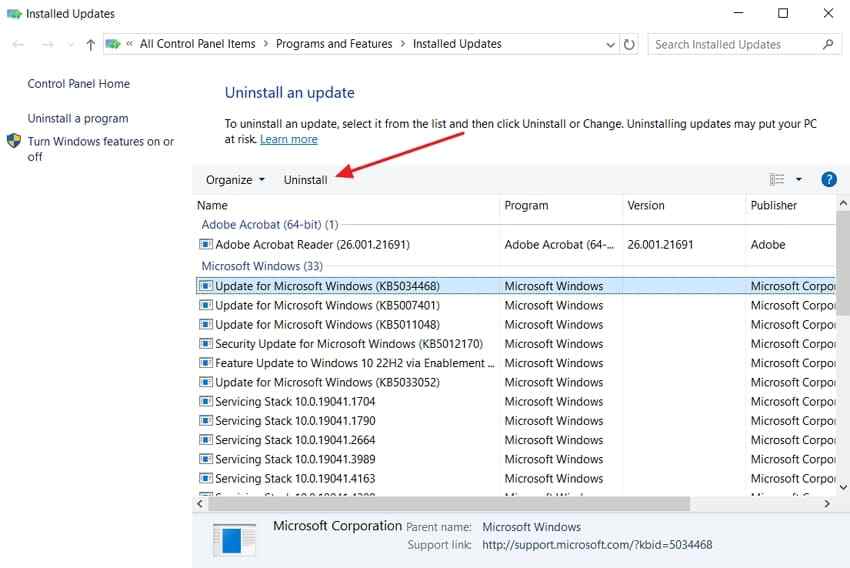Viewport: 850px width, 568px height.
Task: Click icon of Security Update KB5012170
Action: (x=205, y=344)
